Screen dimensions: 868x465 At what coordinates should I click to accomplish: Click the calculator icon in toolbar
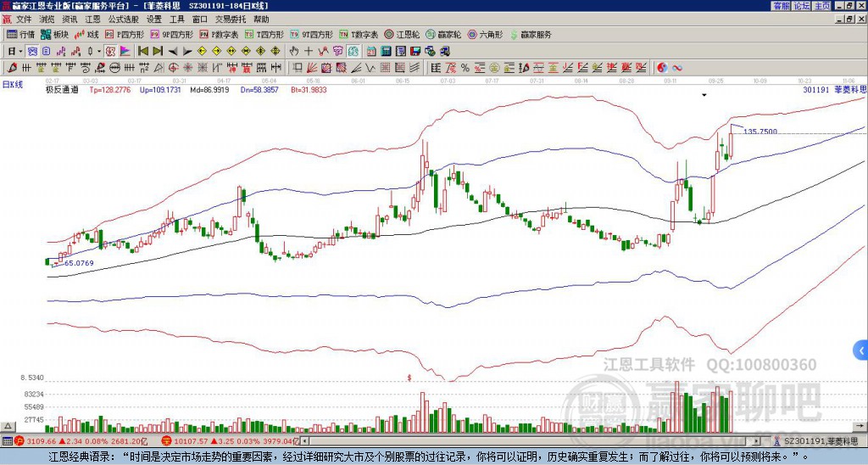click(x=386, y=52)
